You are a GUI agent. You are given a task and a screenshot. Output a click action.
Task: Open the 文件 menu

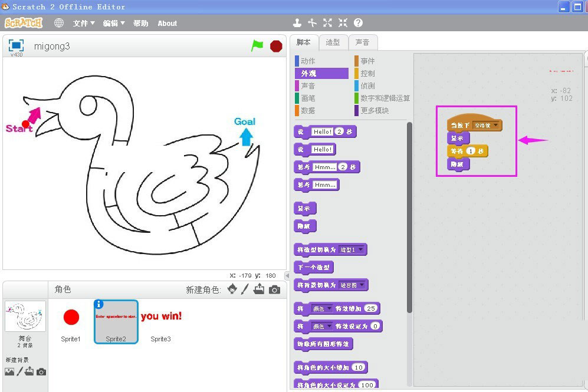84,23
